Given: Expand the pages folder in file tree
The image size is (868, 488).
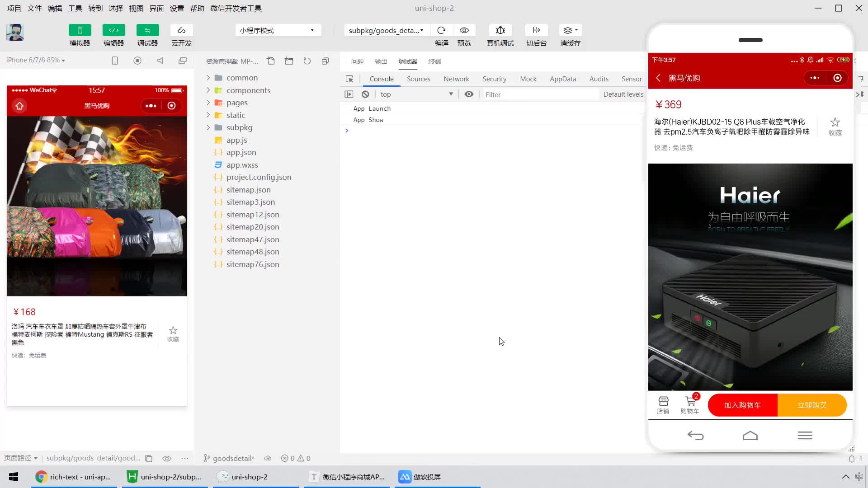Looking at the screenshot, I should [x=208, y=103].
